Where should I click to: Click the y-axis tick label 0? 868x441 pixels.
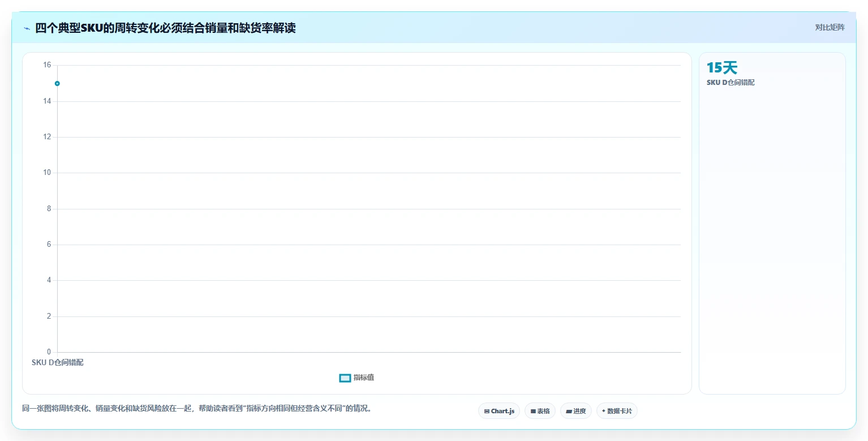[x=49, y=352]
